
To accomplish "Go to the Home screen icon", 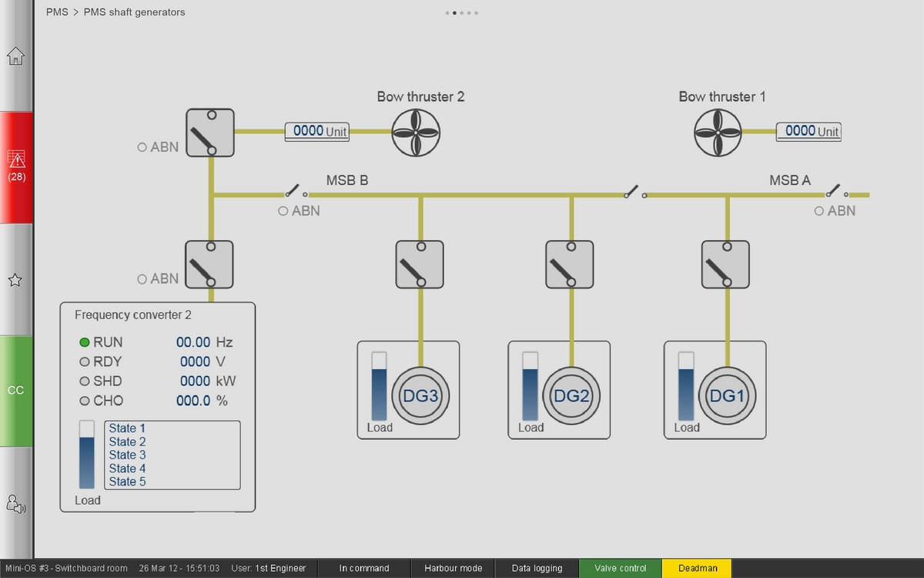I will tap(15, 55).
